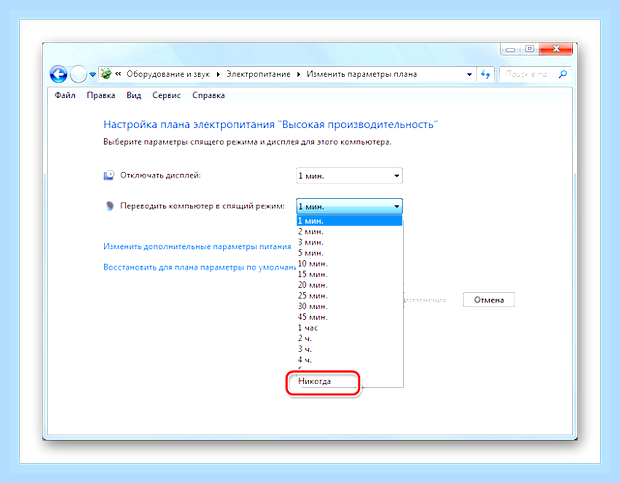The image size is (620, 483).
Task: Open the Сервис menu
Action: (166, 95)
